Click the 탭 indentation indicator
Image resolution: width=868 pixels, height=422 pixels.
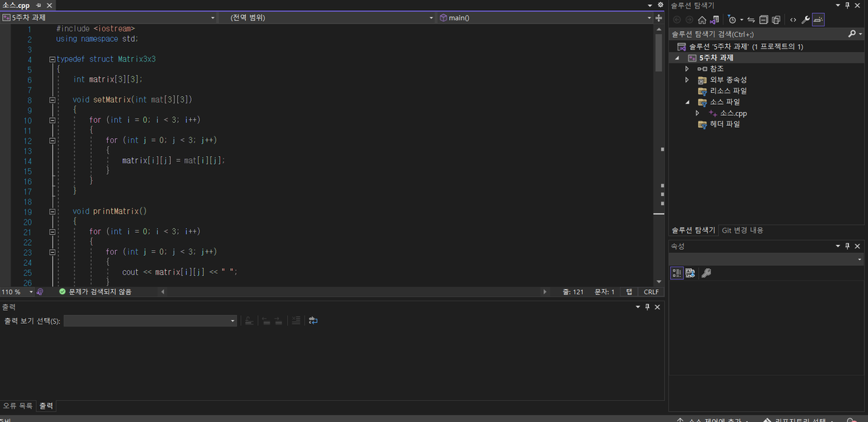click(629, 292)
